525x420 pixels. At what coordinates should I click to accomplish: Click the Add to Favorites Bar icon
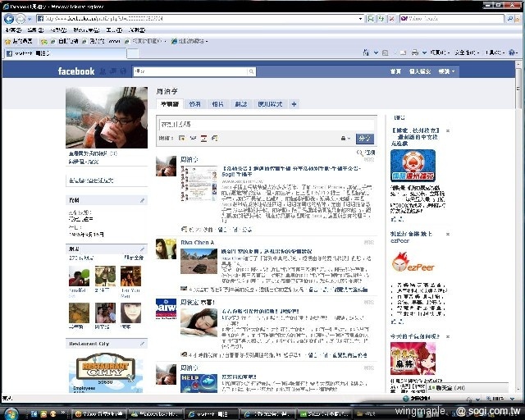(43, 42)
